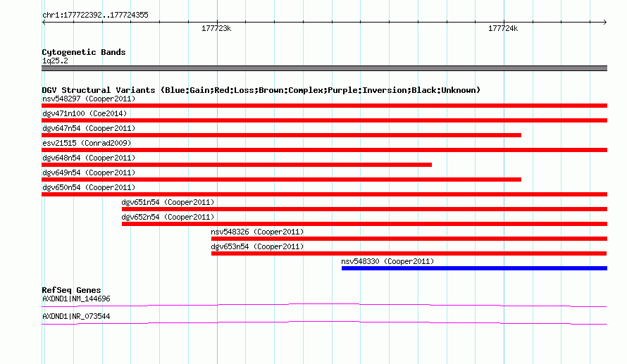Select the red nsv548326 variant bar
The width and height of the screenshot is (627, 364).
point(409,239)
